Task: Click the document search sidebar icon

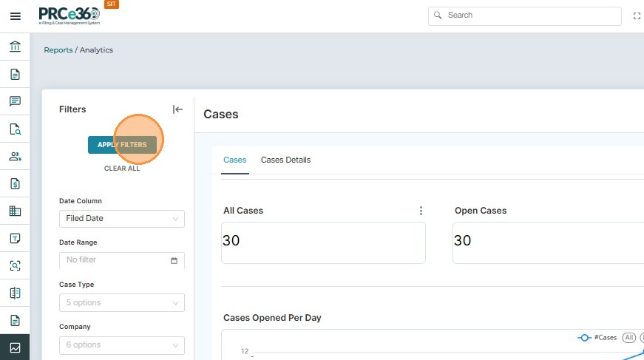Action: (x=15, y=129)
